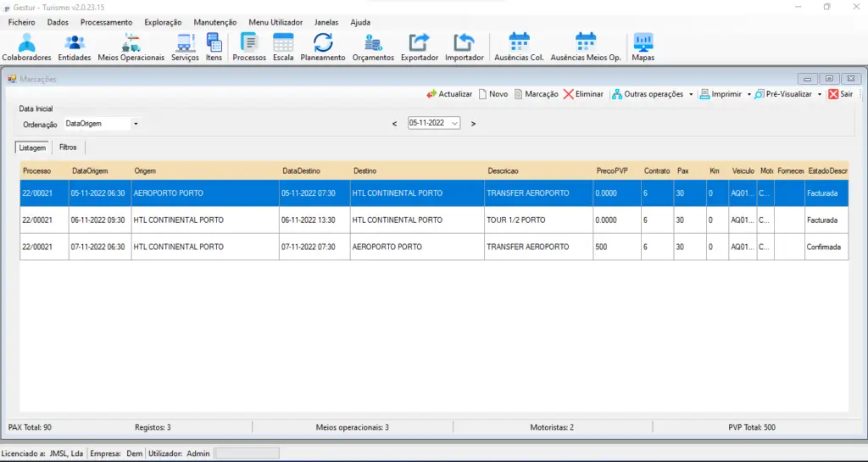The image size is (868, 462).
Task: Sort by the DataDestino column header
Action: [301, 171]
